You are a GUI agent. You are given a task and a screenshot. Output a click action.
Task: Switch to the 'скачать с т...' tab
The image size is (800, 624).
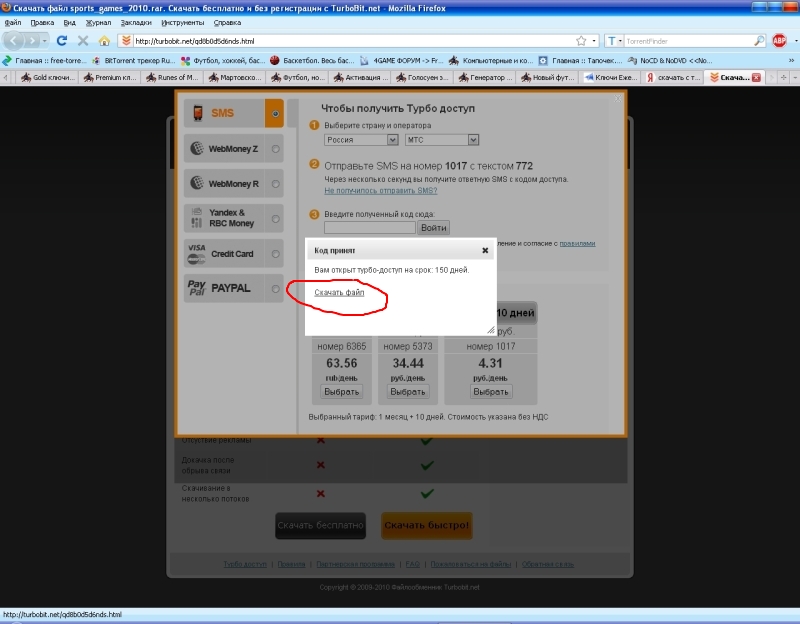coord(673,78)
